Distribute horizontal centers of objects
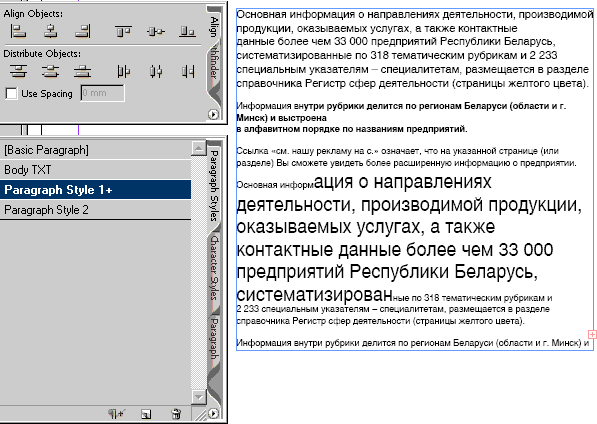Viewport: 597px width, 424px height. click(x=155, y=71)
